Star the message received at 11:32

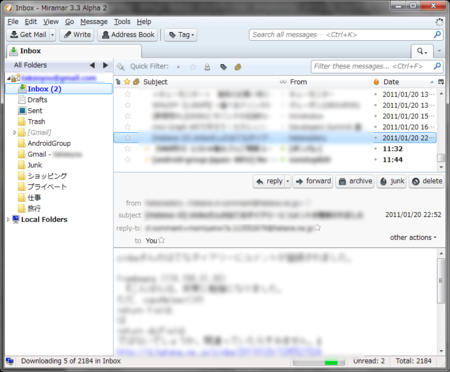127,149
